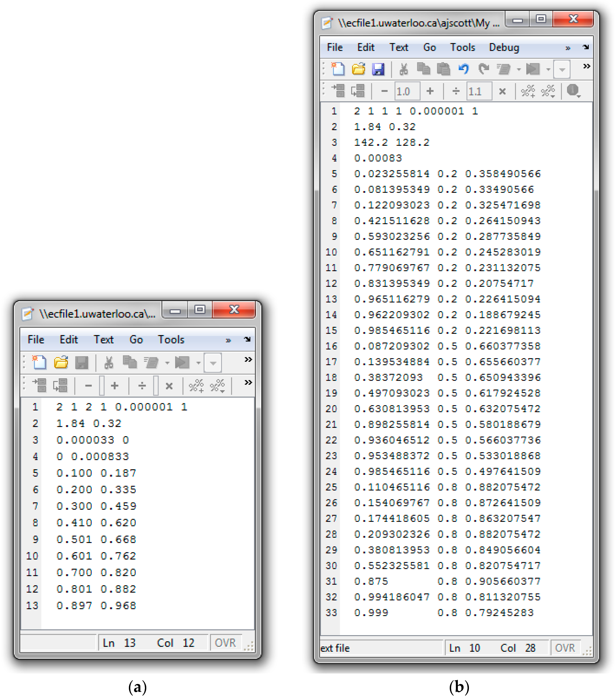The image size is (616, 700).
Task: Toggle the OVR indicator in the smaller window
Action: click(225, 643)
